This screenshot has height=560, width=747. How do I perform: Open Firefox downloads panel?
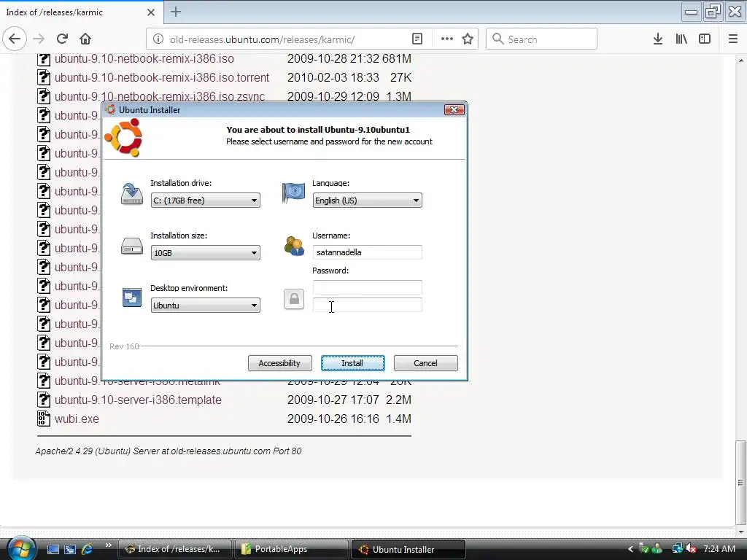coord(658,39)
